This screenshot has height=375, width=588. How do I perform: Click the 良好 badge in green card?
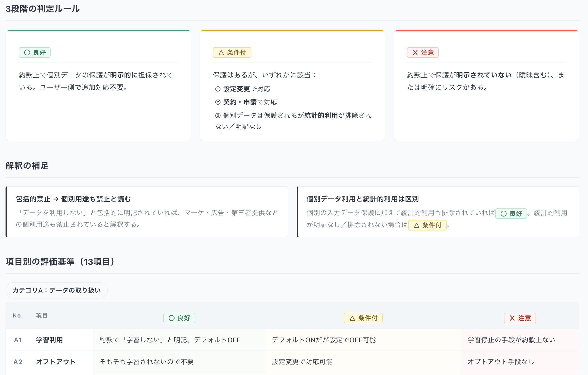coord(35,52)
